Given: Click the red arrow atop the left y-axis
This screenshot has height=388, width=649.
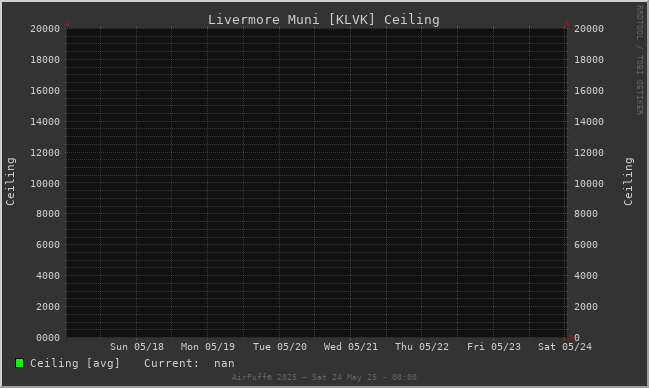Looking at the screenshot, I should [x=67, y=24].
